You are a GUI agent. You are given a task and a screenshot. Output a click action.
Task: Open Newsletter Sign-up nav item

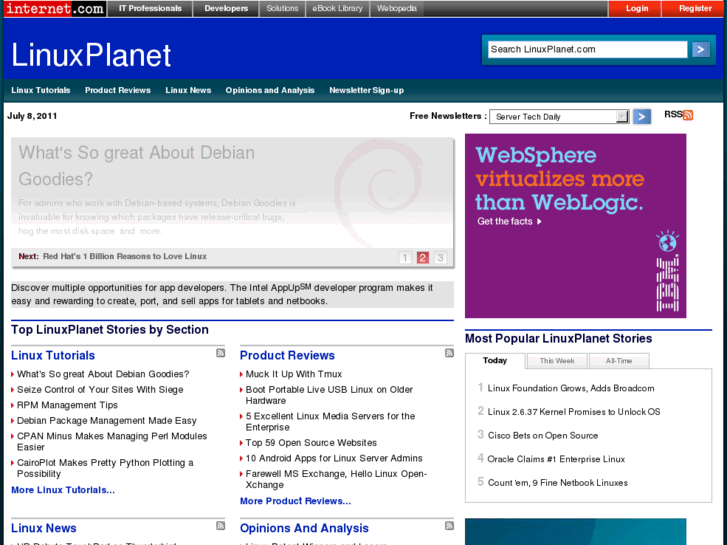pyautogui.click(x=366, y=90)
